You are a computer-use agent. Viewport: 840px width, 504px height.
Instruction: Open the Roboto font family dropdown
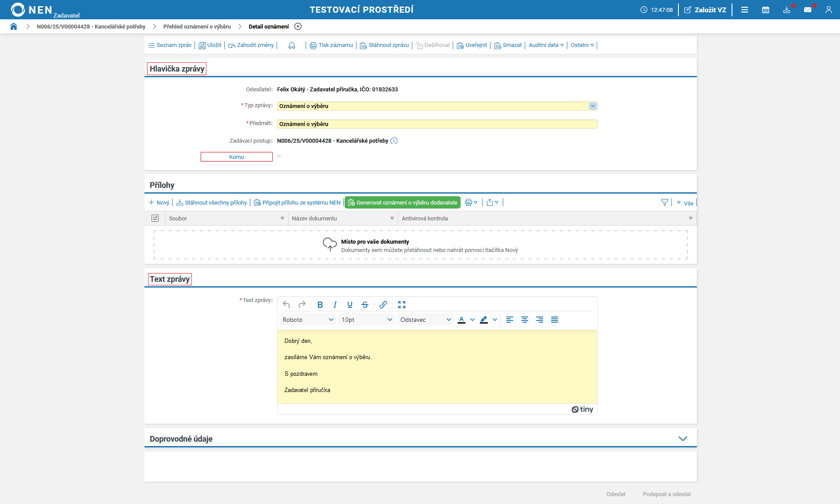click(x=308, y=320)
